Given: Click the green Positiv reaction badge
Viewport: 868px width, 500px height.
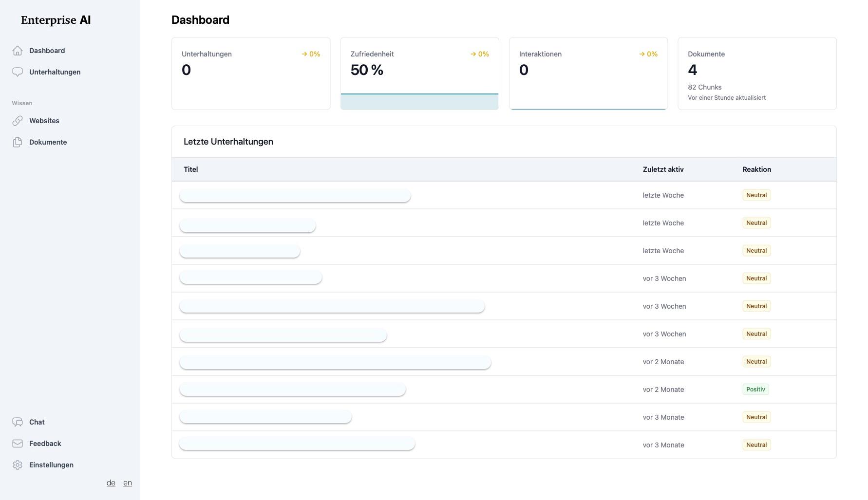Looking at the screenshot, I should pos(755,389).
